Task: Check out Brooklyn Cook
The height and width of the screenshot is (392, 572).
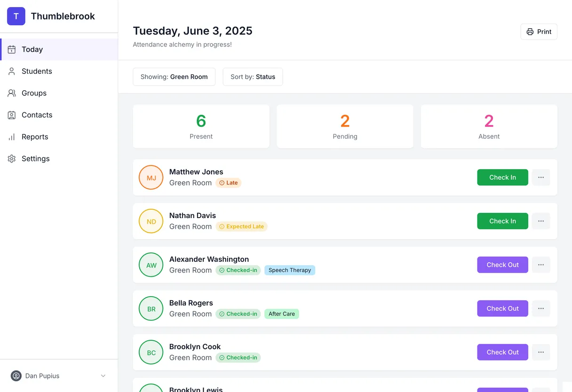Action: (x=502, y=352)
